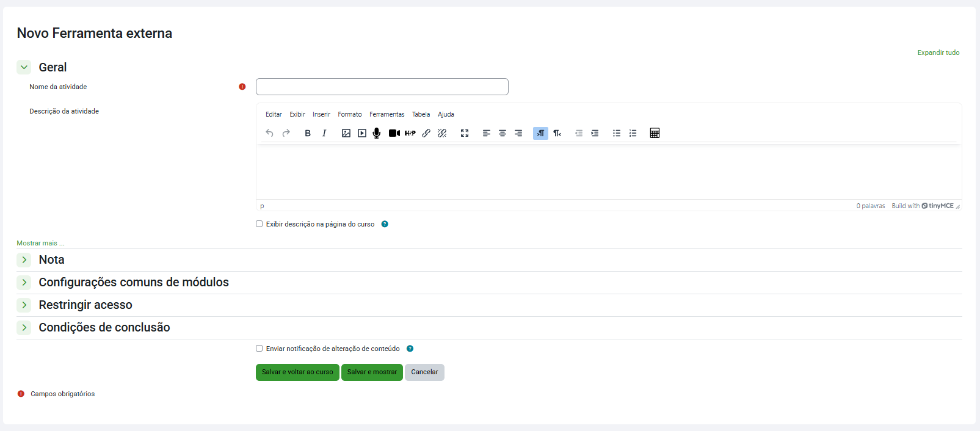The image size is (980, 431).
Task: Open the tinyMCE Build with link
Action: click(923, 206)
